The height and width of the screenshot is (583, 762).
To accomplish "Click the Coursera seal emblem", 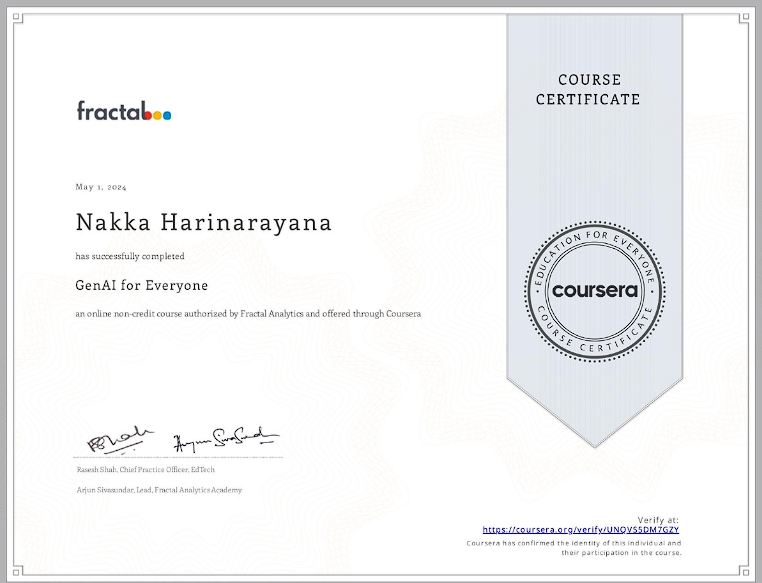I will point(595,292).
